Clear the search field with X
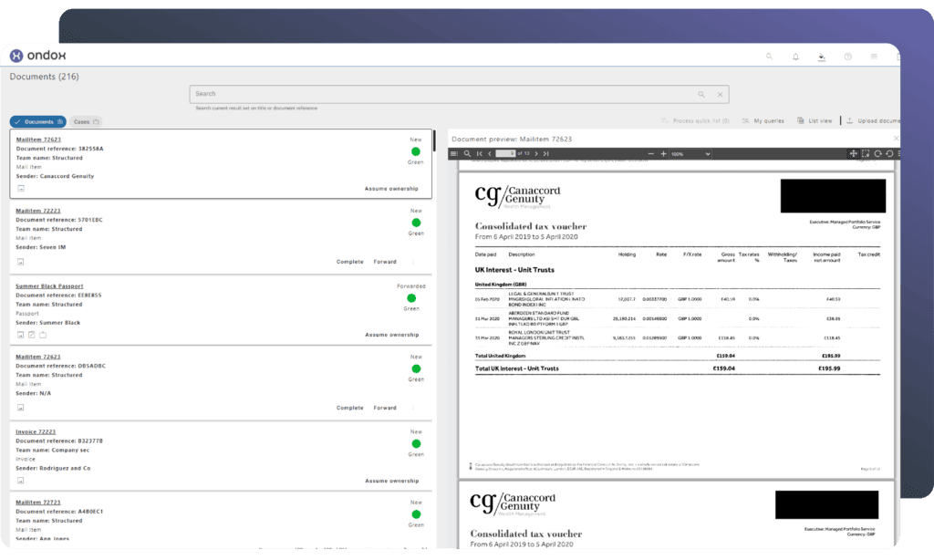 720,94
